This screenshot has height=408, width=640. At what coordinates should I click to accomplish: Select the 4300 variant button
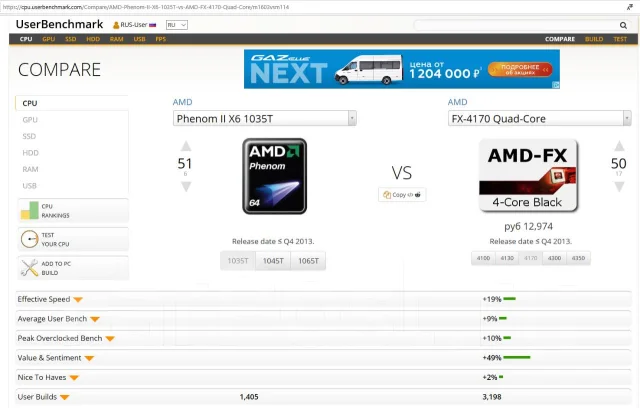coord(554,258)
